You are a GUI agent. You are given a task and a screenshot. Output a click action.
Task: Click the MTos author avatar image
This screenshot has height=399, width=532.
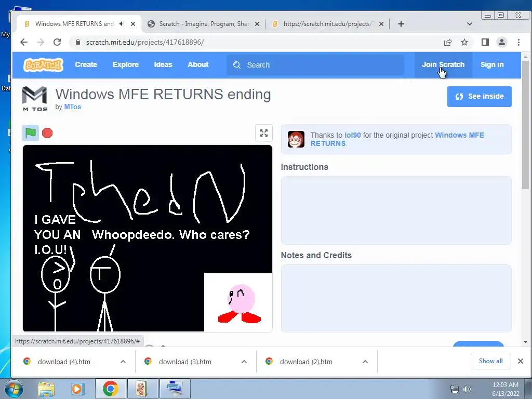35,99
